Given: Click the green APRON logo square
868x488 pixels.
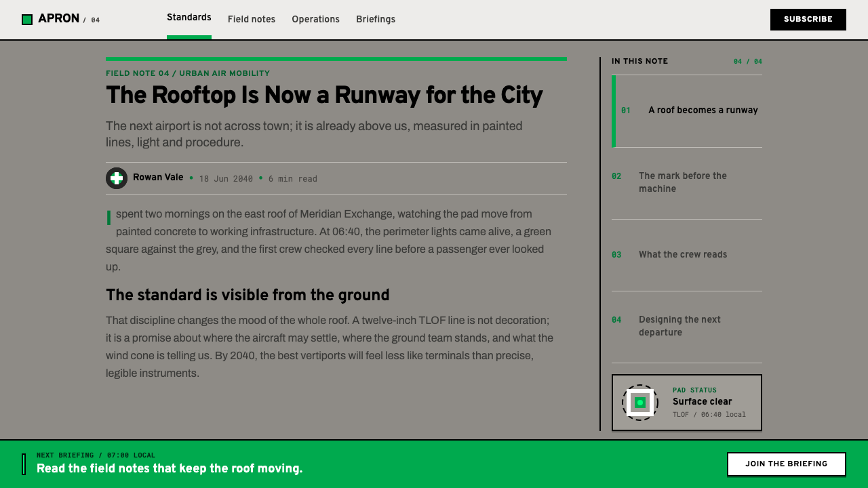Looking at the screenshot, I should (27, 20).
